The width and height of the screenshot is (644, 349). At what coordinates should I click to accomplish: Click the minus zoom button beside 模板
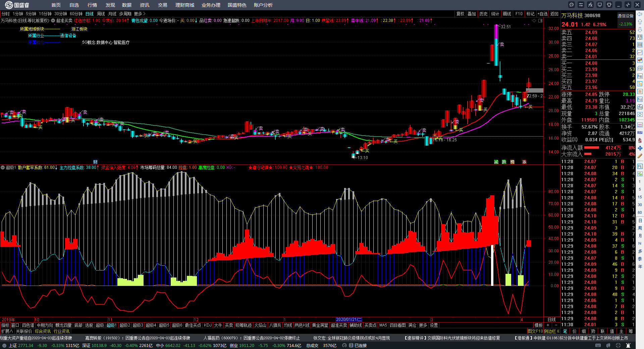click(556, 325)
